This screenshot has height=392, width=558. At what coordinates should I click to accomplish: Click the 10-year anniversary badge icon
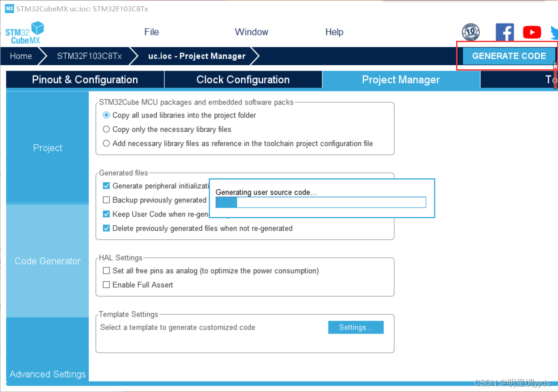[x=471, y=32]
